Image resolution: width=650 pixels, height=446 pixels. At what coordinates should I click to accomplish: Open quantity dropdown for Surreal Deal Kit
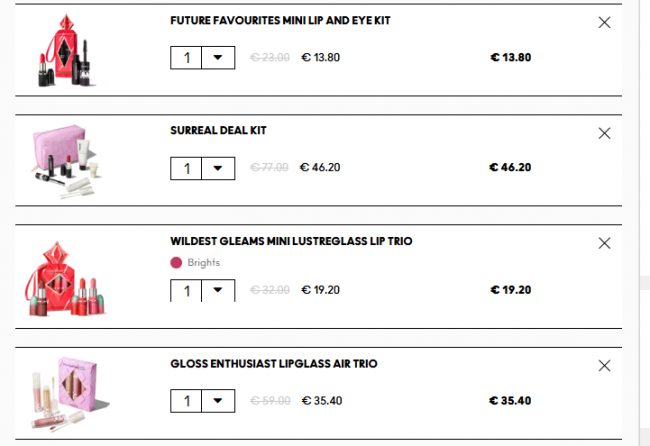[217, 167]
